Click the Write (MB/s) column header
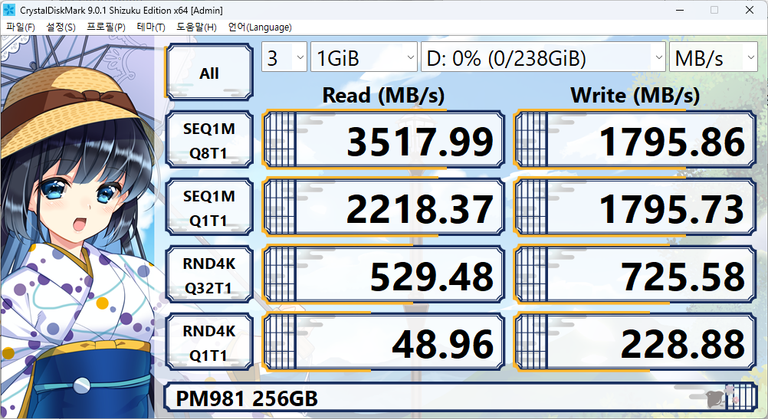768x419 pixels. [x=635, y=95]
